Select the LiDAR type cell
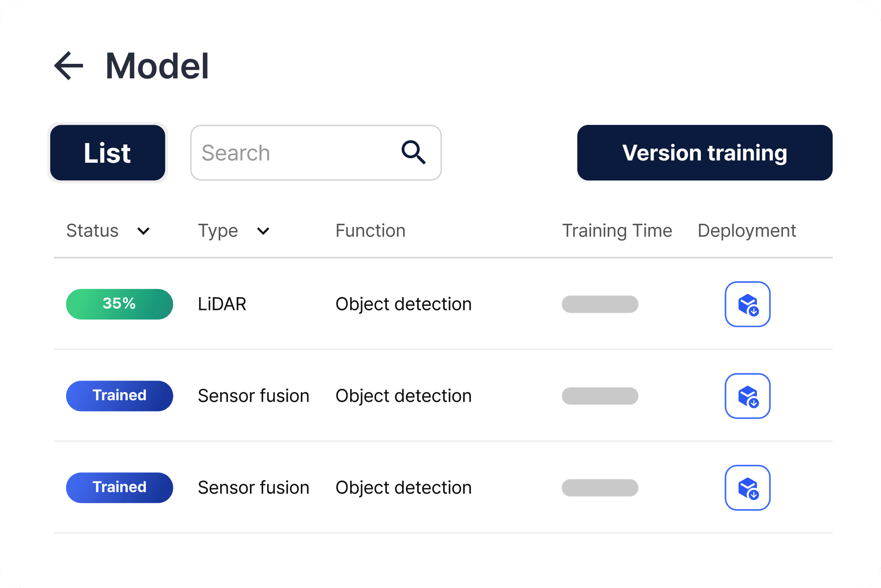 (x=222, y=304)
